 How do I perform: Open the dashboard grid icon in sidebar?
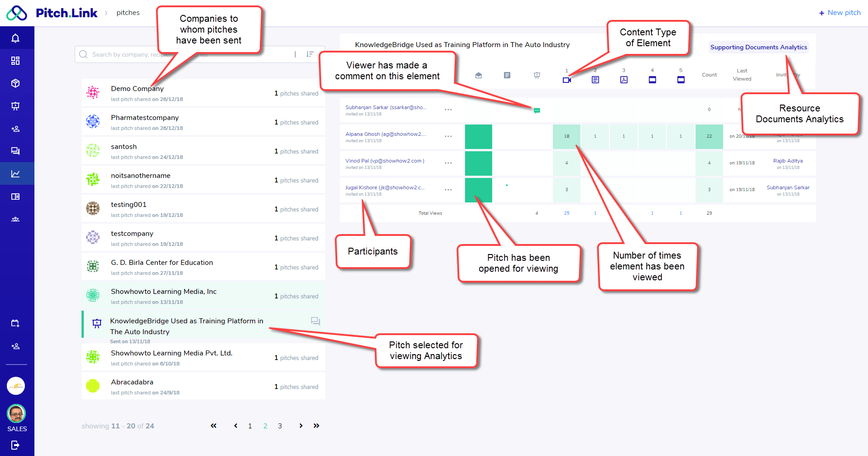[15, 61]
